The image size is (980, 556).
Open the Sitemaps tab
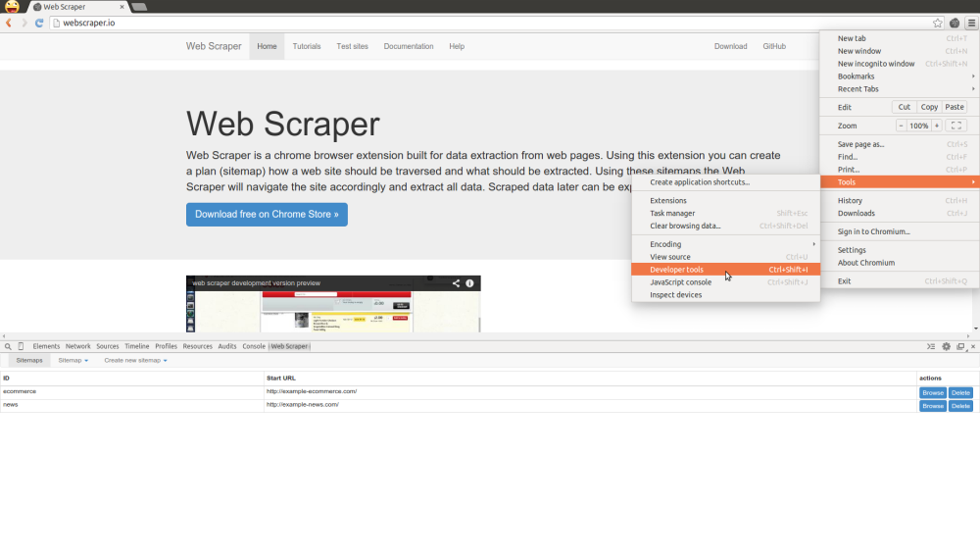click(x=29, y=360)
